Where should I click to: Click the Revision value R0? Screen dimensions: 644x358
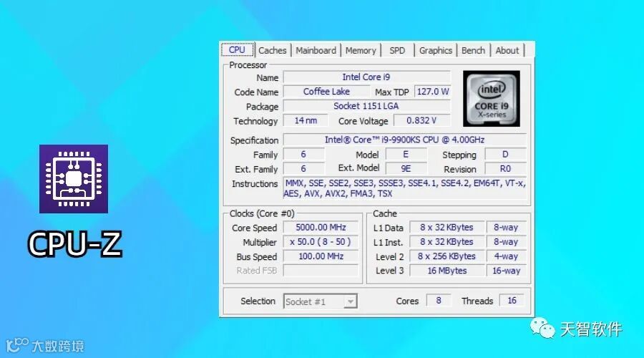(506, 169)
